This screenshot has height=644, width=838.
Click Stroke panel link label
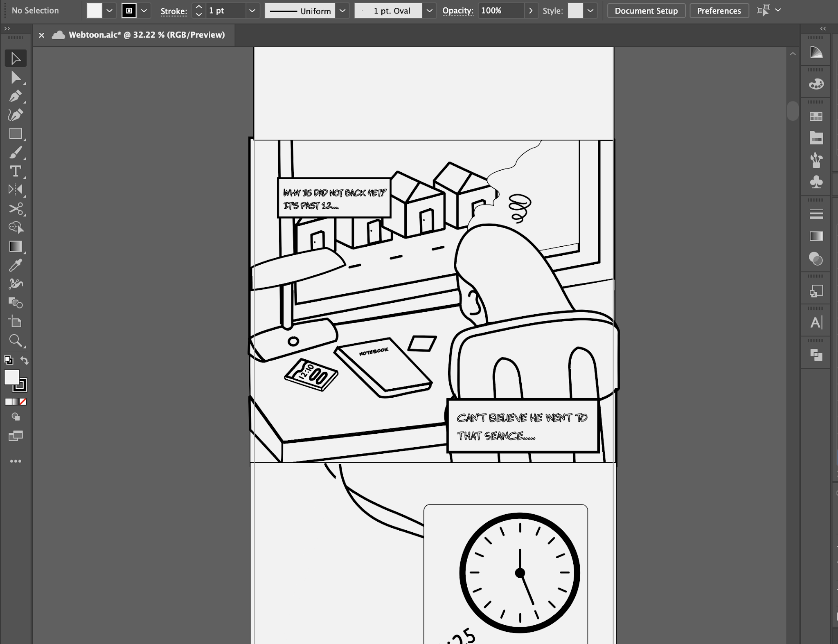174,11
